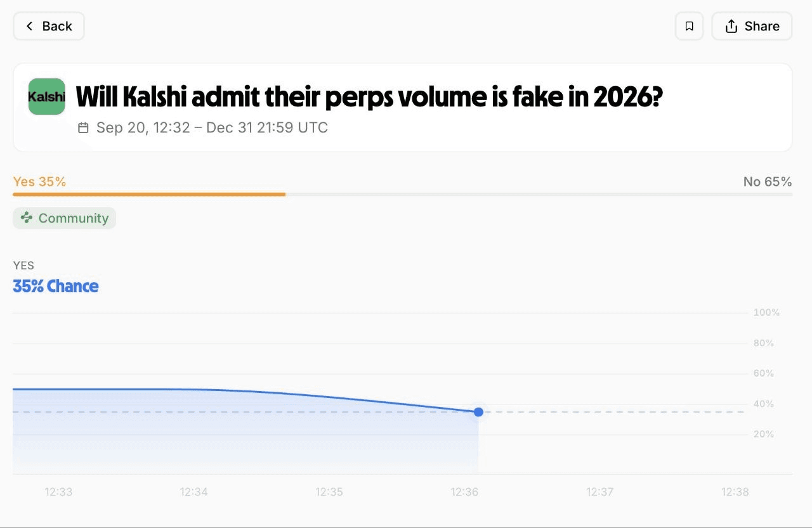812x528 pixels.
Task: Click the market title about Kalshi perps volume
Action: tap(369, 97)
